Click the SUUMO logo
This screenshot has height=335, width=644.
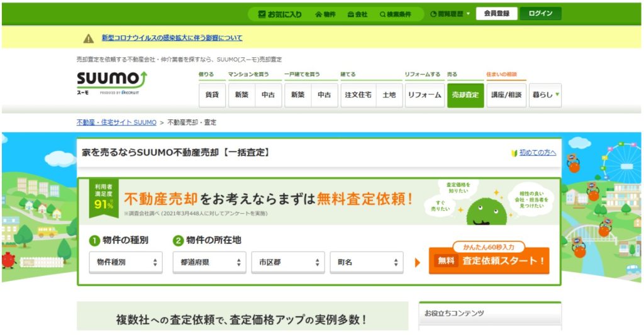coord(112,82)
